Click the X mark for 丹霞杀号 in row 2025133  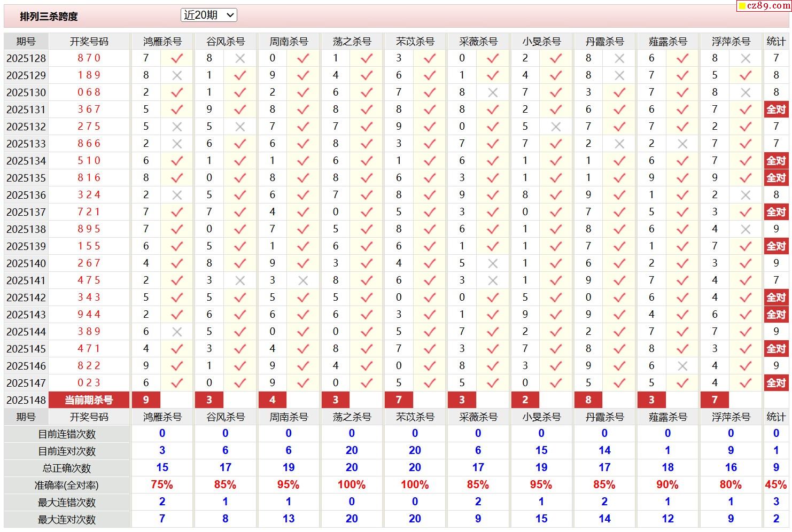pyautogui.click(x=619, y=144)
